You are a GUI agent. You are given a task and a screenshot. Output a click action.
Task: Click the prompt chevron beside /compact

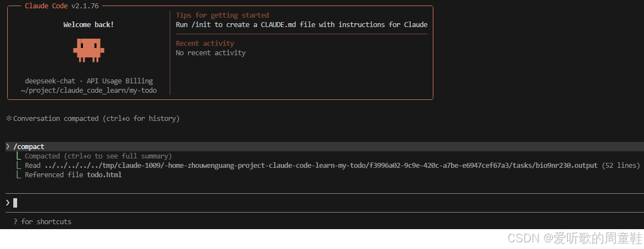(8, 146)
